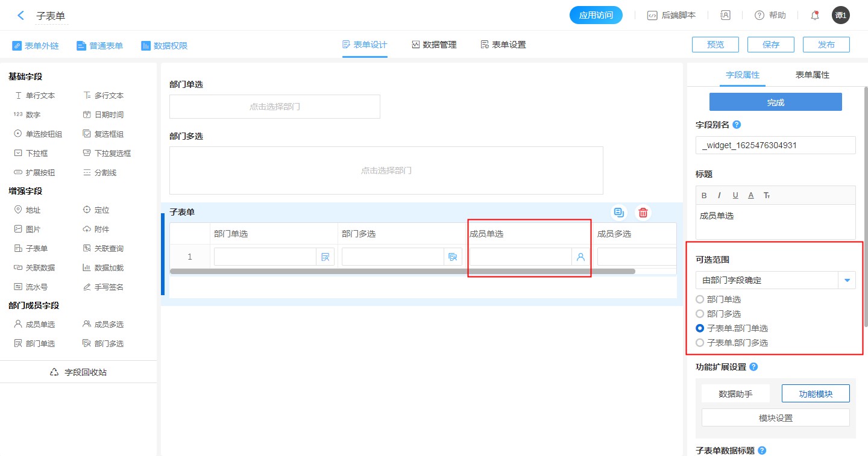
Task: Select the 部门单选 radio option
Action: (x=700, y=299)
